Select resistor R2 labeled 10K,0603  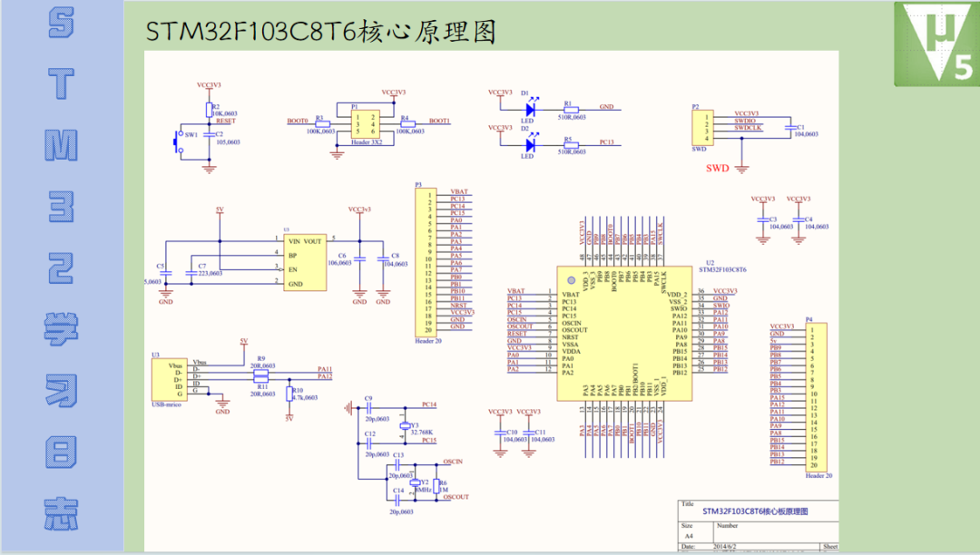pos(209,111)
